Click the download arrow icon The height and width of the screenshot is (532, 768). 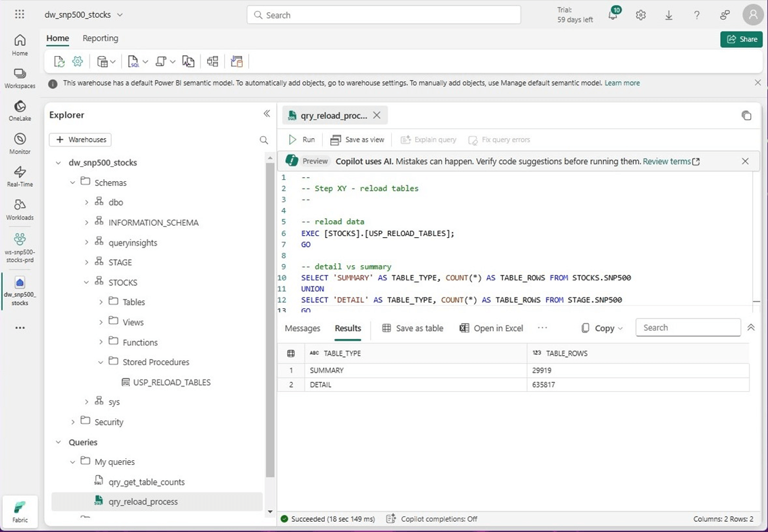point(669,15)
